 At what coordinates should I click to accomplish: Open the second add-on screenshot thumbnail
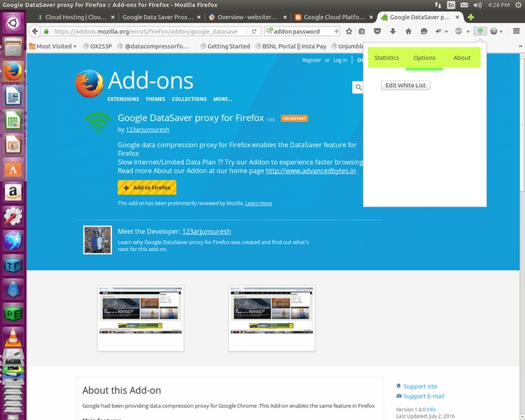coord(272,318)
